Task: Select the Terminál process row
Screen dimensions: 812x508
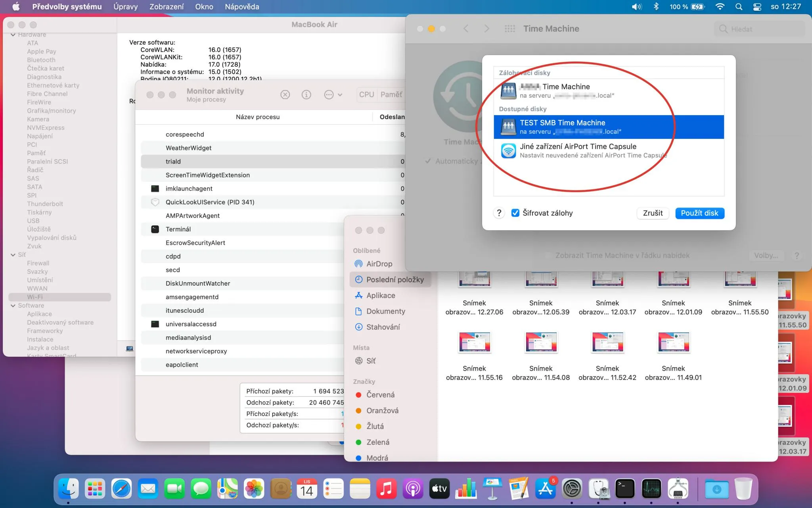Action: pos(242,229)
